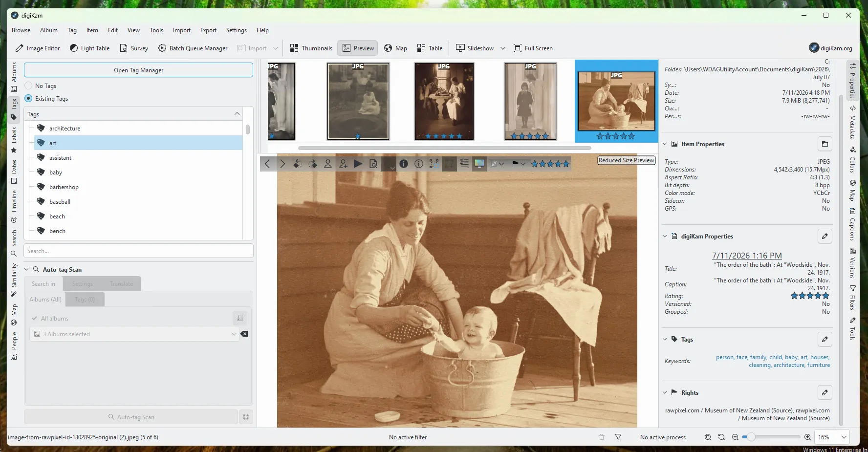This screenshot has width=868, height=452.
Task: Click the zoom-in magnifier in status bar
Action: [807, 437]
